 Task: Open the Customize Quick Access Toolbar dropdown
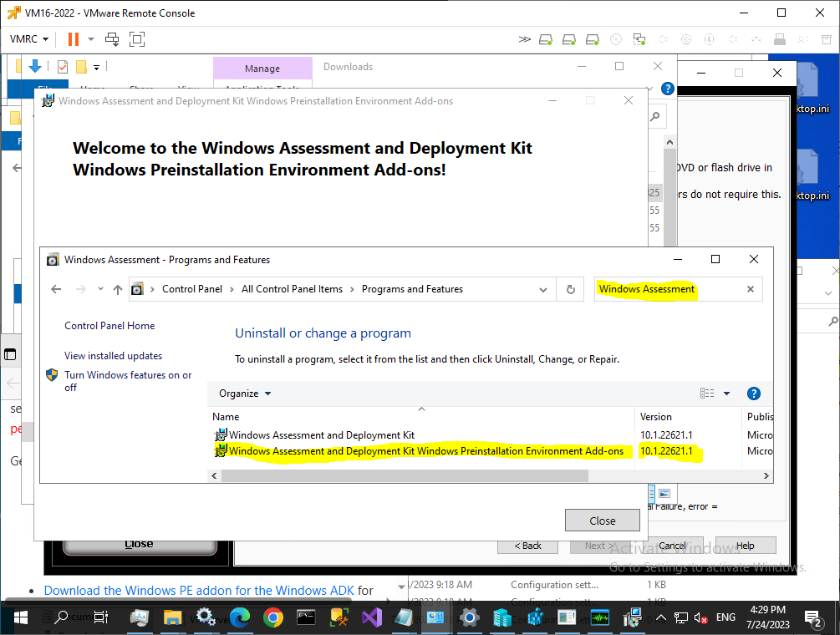[x=96, y=68]
